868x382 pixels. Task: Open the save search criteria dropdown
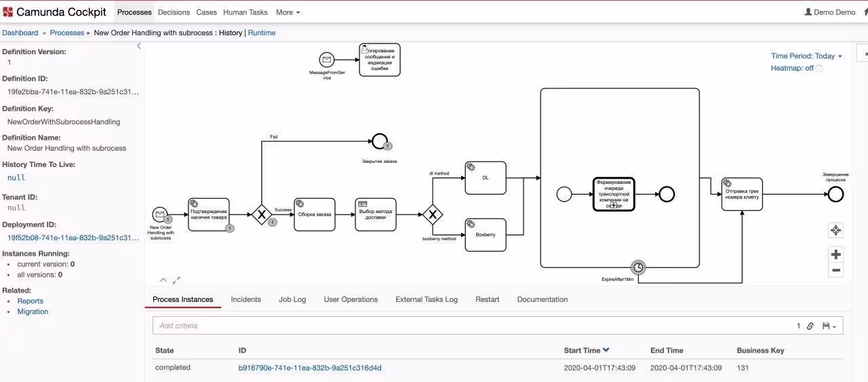click(x=829, y=326)
